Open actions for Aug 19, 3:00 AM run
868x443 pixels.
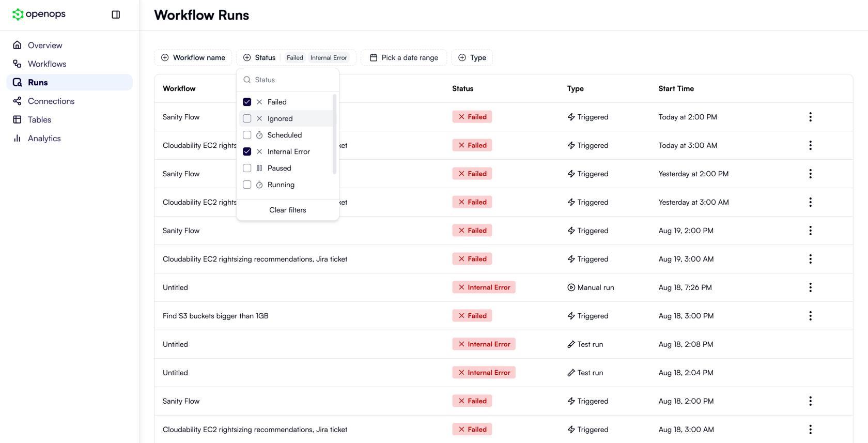pos(810,259)
